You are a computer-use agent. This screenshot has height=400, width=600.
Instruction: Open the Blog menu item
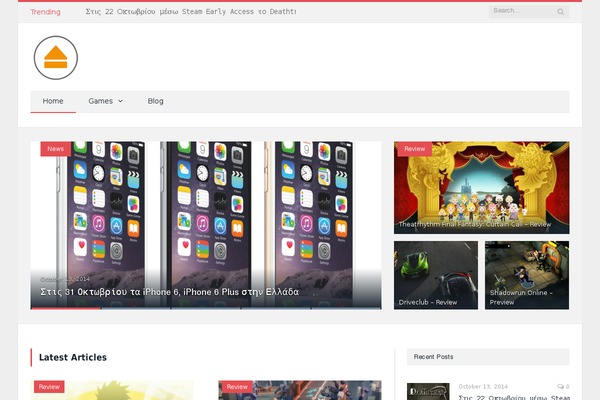point(155,101)
